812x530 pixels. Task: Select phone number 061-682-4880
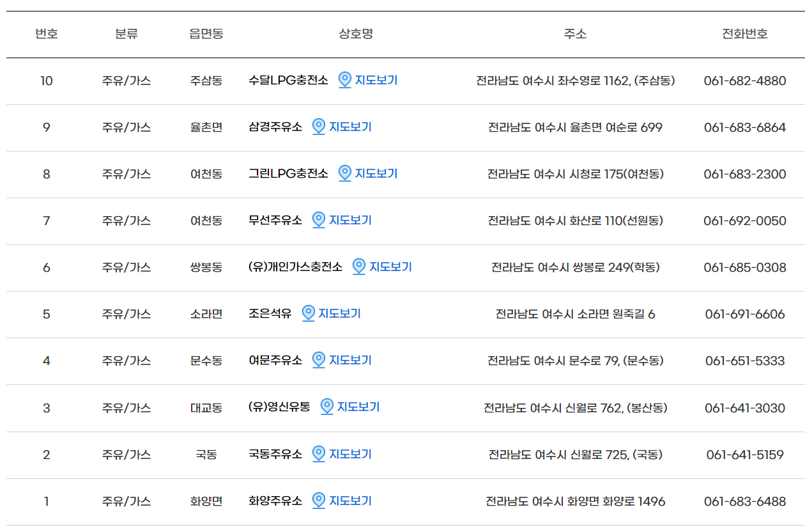tap(744, 81)
